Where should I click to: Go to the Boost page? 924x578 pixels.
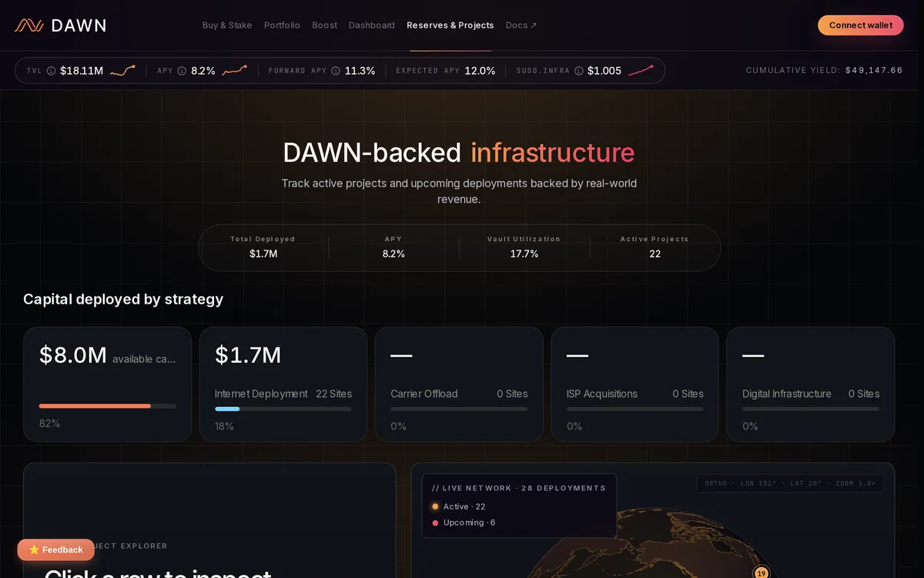(x=324, y=25)
